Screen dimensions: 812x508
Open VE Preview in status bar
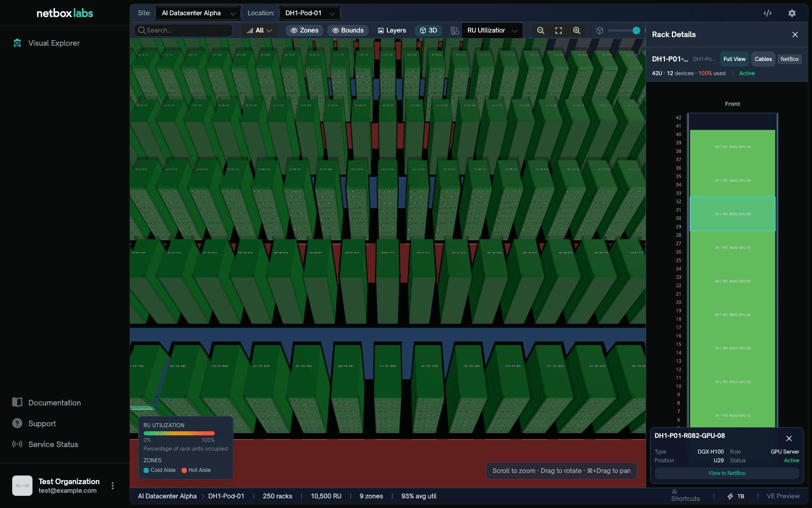click(783, 496)
